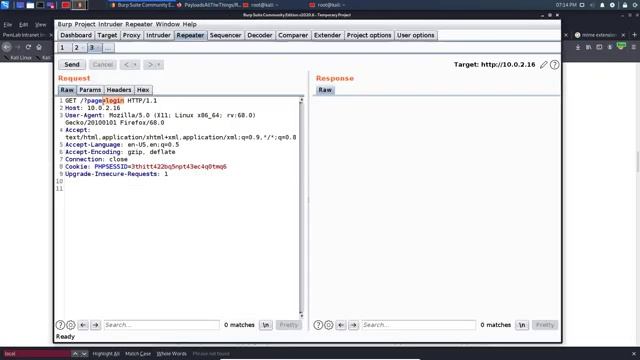Firefox window: click the home icon
The height and width of the screenshot is (360, 640).
tap(39, 47)
